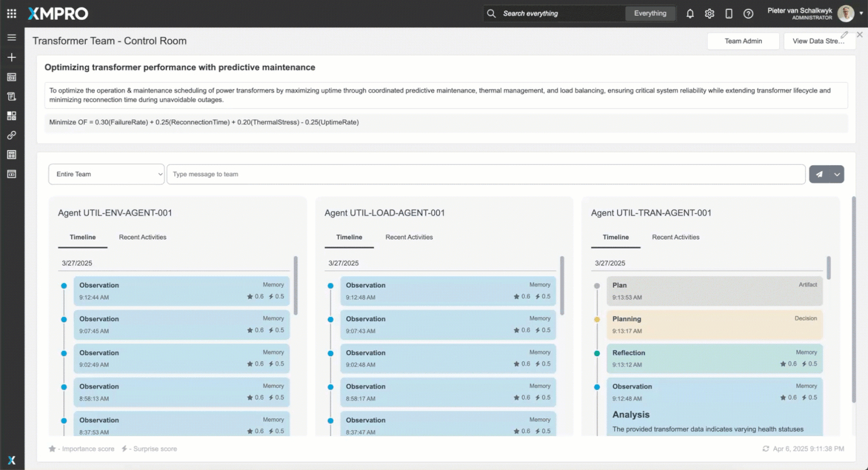Screen dimensions: 868x470
Task: Click the View Data Stream button
Action: 819,41
